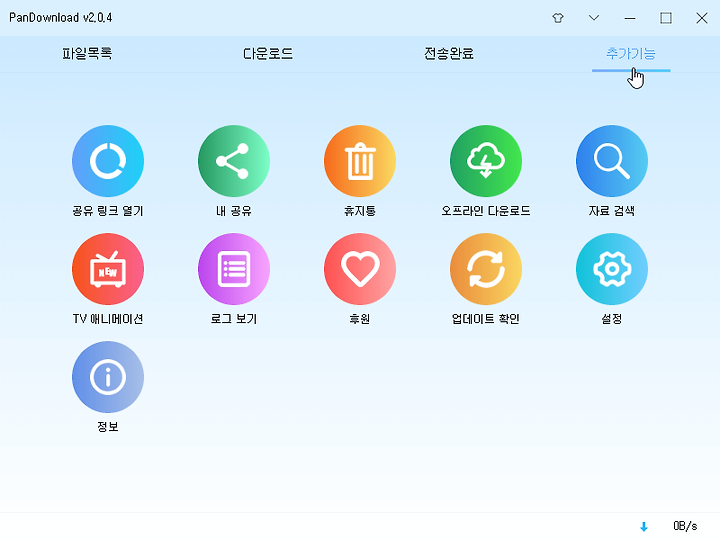Close the PanDownload window
The width and height of the screenshot is (720, 540).
702,18
